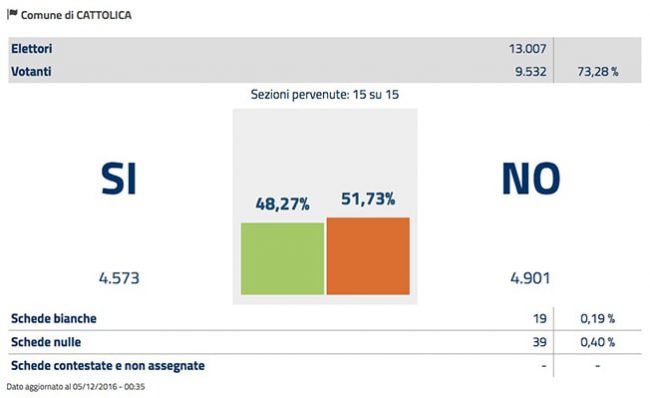Click the Dato aggiornato timestamp text
The height and width of the screenshot is (398, 650).
[75, 387]
